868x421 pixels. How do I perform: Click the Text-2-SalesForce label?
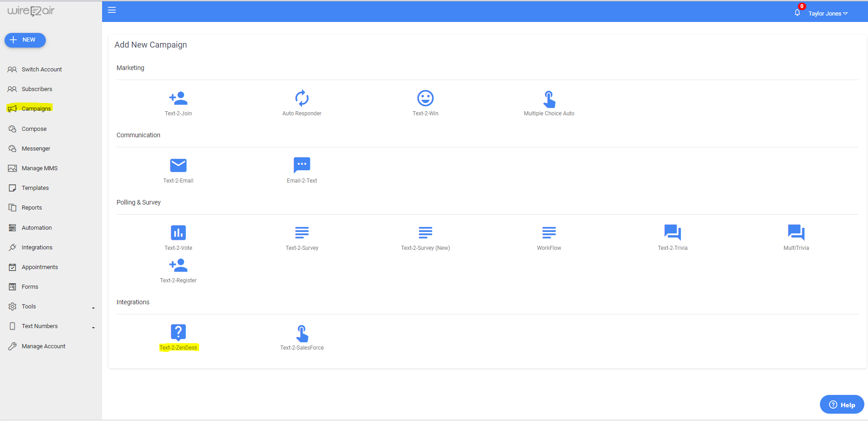pyautogui.click(x=302, y=348)
